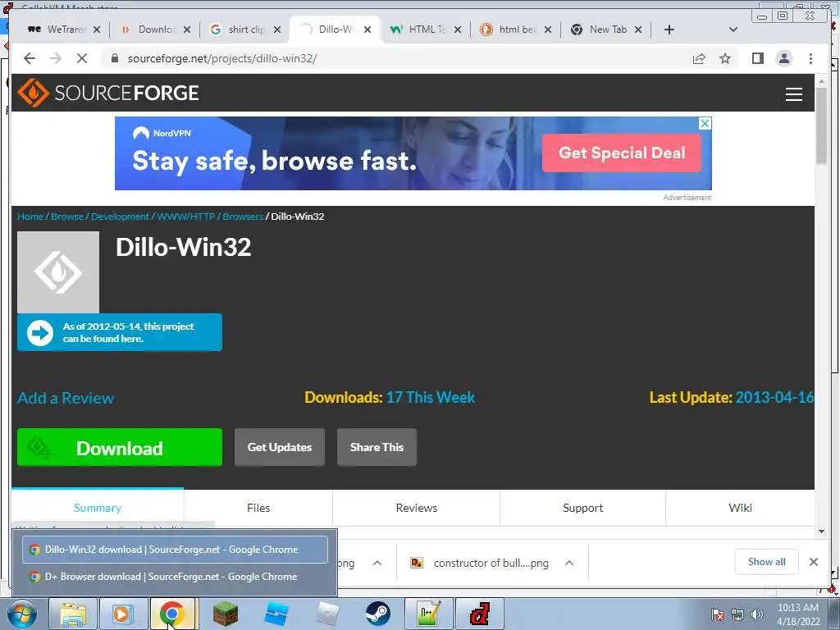Select Dillo-Win32 download Chrome window preview
The width and height of the screenshot is (840, 630).
click(175, 550)
